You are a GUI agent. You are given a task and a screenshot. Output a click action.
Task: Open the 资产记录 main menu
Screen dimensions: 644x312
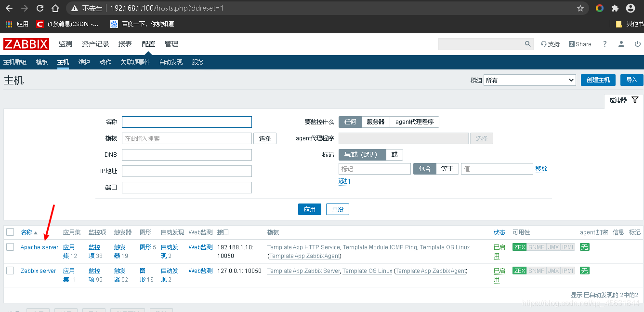point(95,44)
